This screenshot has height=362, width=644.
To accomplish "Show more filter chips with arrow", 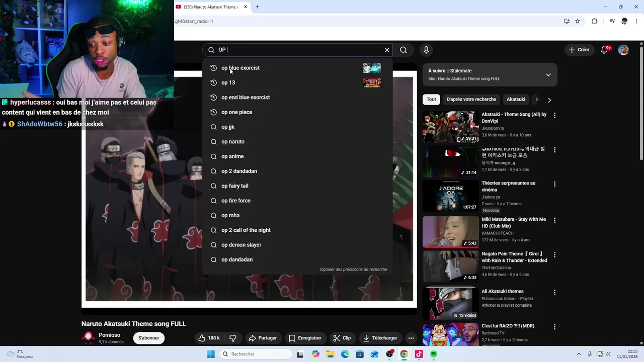I will click(549, 100).
